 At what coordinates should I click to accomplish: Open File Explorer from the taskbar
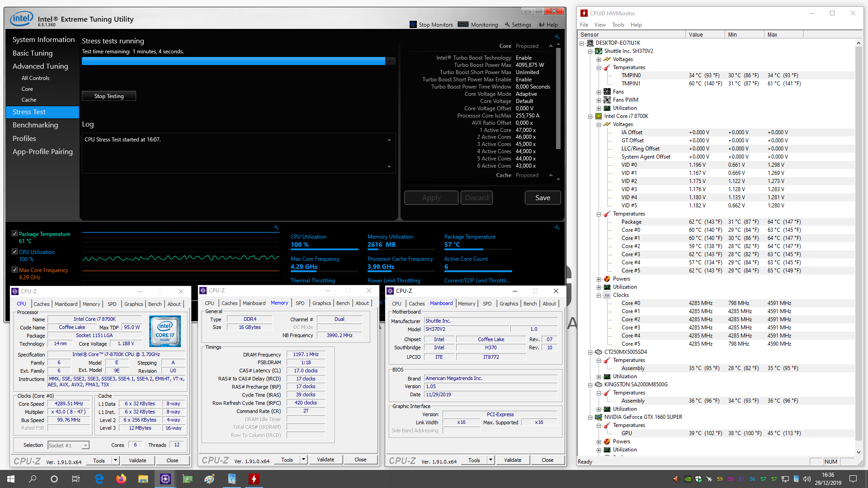143,479
